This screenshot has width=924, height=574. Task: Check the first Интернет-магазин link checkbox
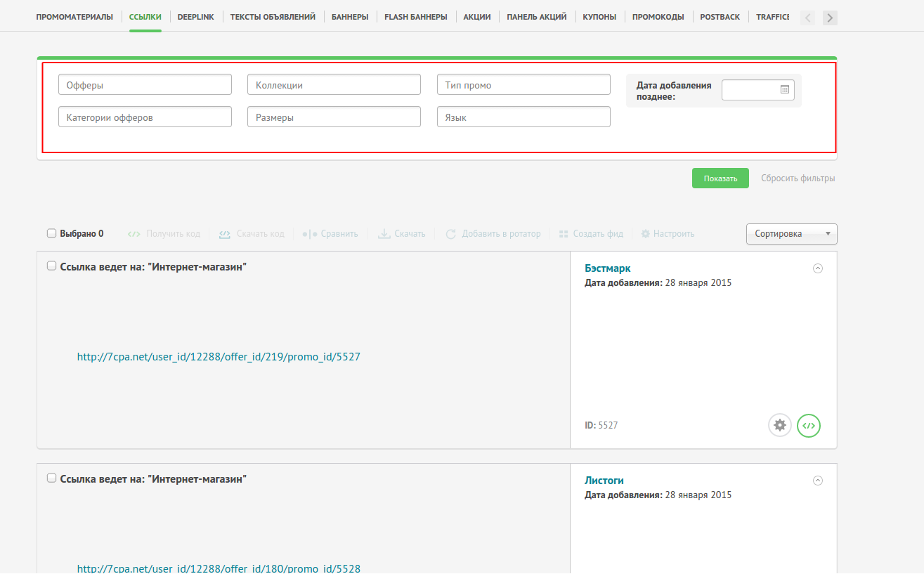[51, 266]
